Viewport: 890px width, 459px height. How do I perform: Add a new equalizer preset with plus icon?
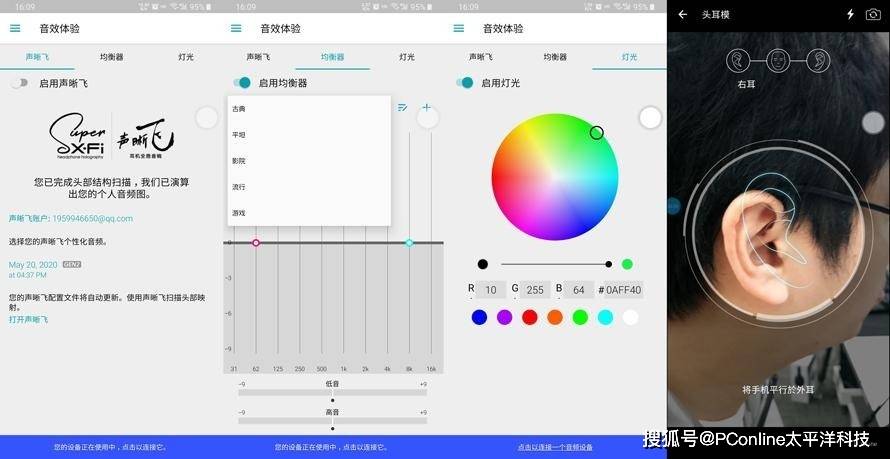pos(427,107)
